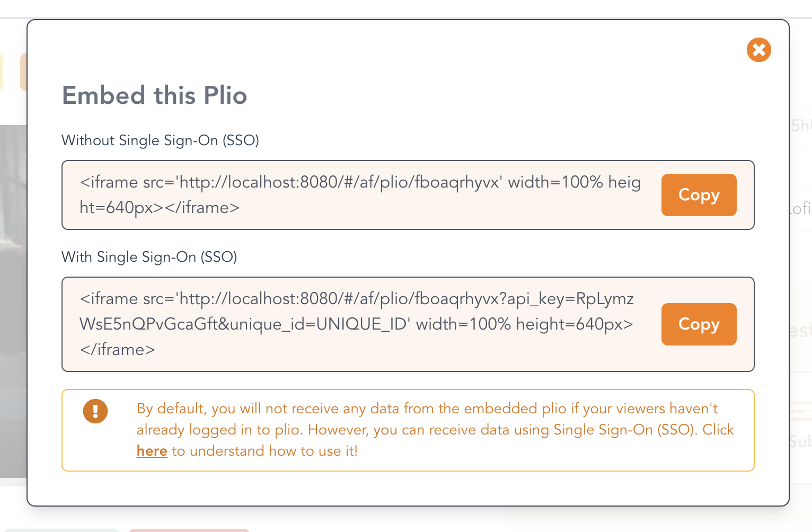This screenshot has width=812, height=532.
Task: Click the green button below the dialog
Action: pyautogui.click(x=61, y=530)
